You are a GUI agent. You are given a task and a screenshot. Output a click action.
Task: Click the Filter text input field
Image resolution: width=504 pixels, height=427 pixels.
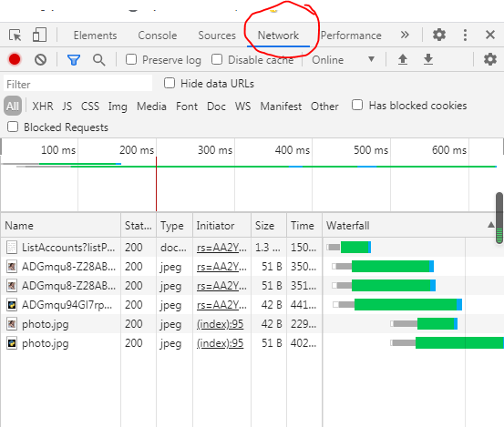pyautogui.click(x=77, y=84)
